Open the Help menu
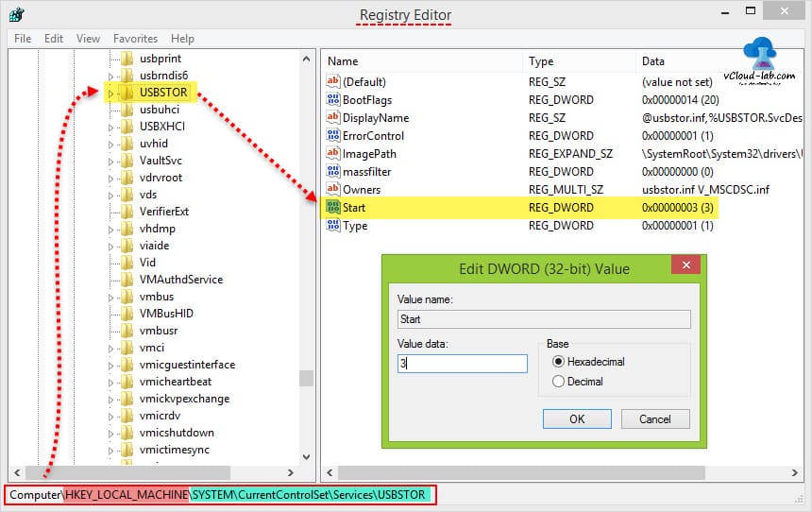Screen dimensions: 812x512 (x=182, y=39)
